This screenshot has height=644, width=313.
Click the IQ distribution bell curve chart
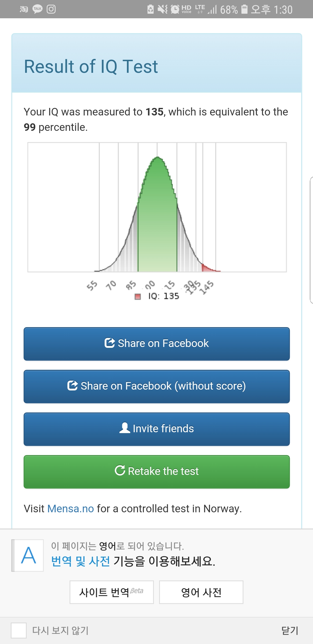pyautogui.click(x=157, y=207)
